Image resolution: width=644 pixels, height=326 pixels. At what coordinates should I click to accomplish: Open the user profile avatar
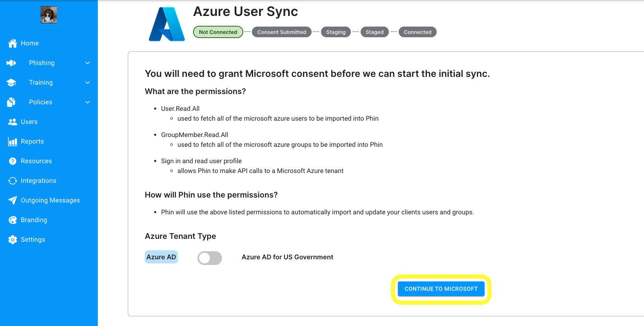(x=49, y=15)
